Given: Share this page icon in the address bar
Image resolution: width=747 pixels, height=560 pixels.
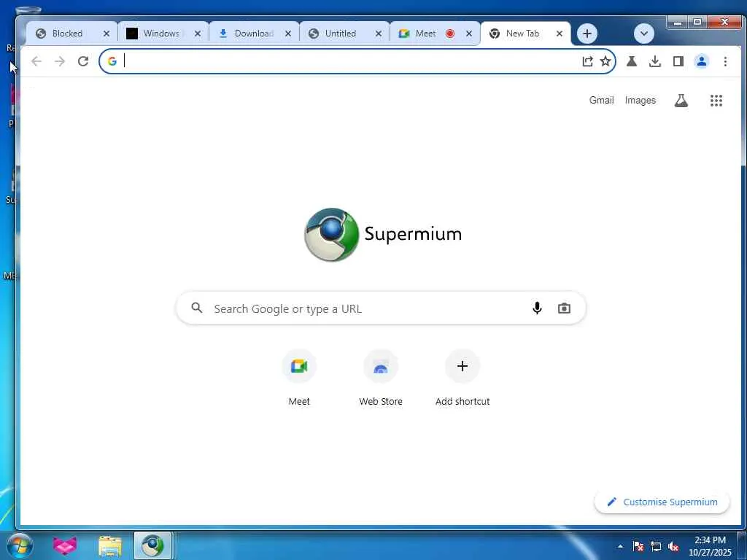Looking at the screenshot, I should click(x=587, y=61).
